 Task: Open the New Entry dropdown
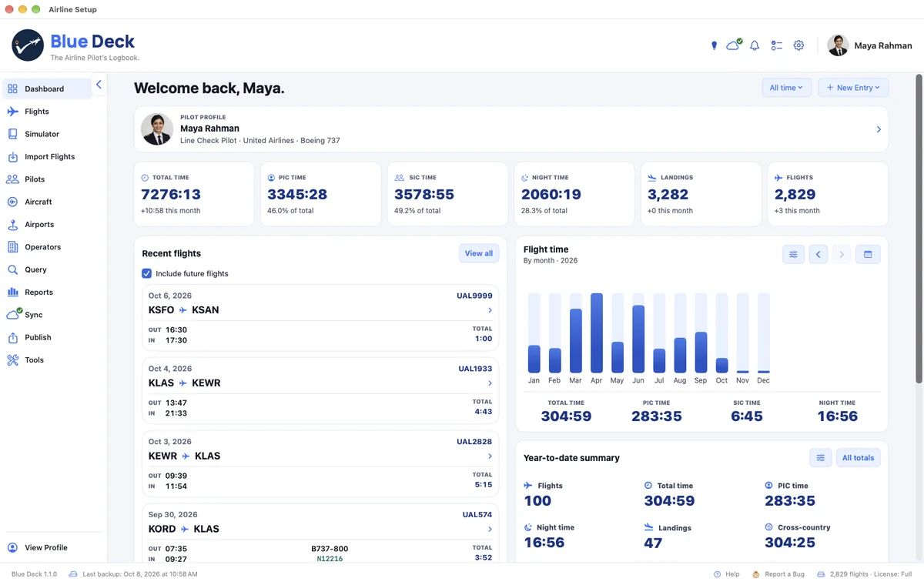click(x=853, y=88)
